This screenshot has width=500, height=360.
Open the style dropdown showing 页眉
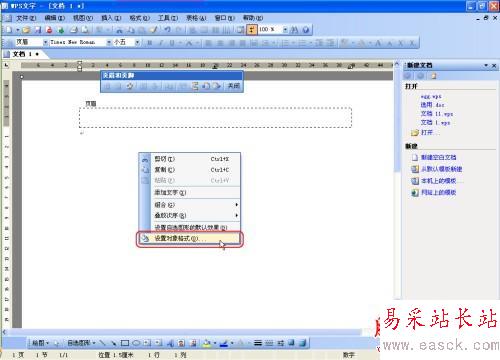[45, 42]
